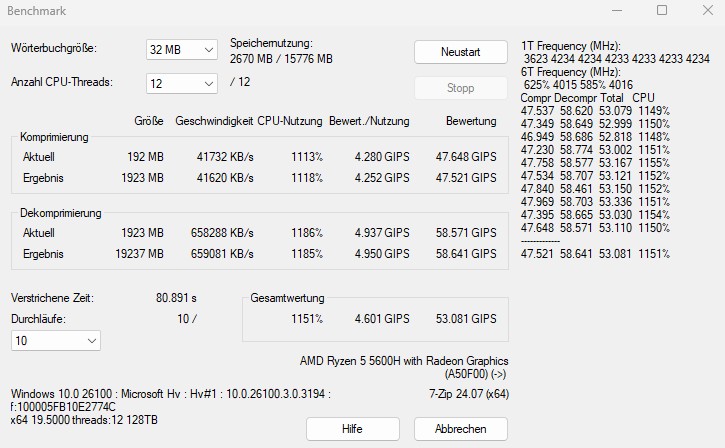This screenshot has width=725, height=448.
Task: Click the greyed-out Stopp button
Action: [460, 88]
